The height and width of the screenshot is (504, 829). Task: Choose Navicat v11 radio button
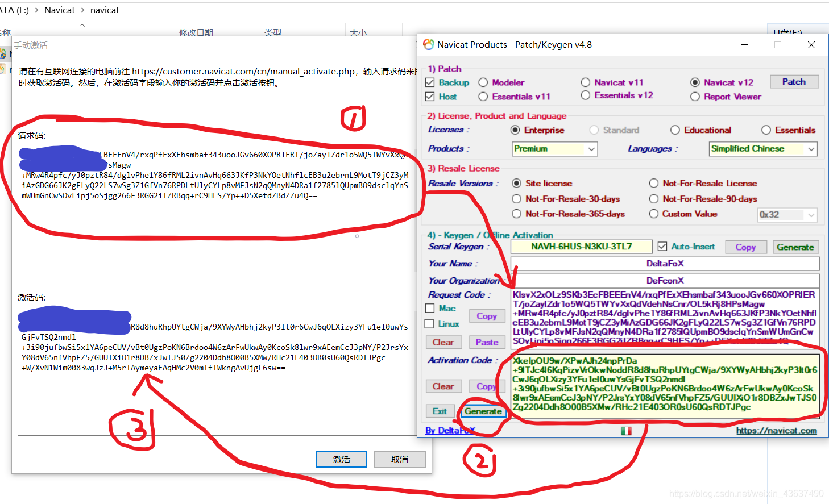pyautogui.click(x=586, y=82)
